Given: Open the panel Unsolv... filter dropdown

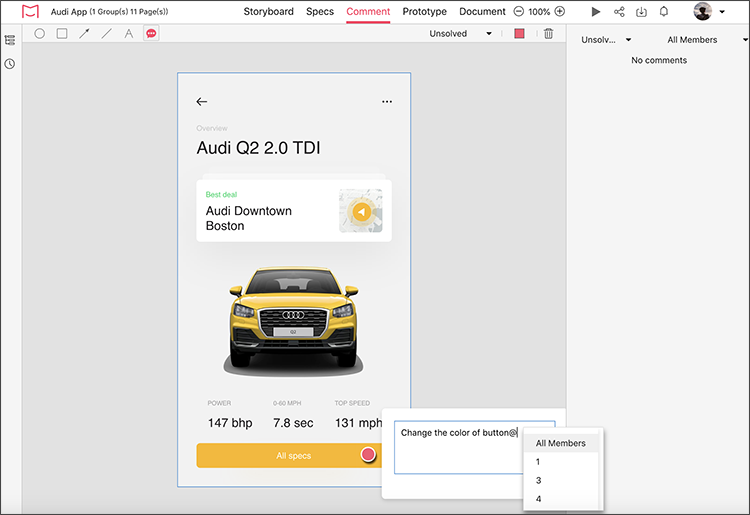Looking at the screenshot, I should (x=606, y=40).
